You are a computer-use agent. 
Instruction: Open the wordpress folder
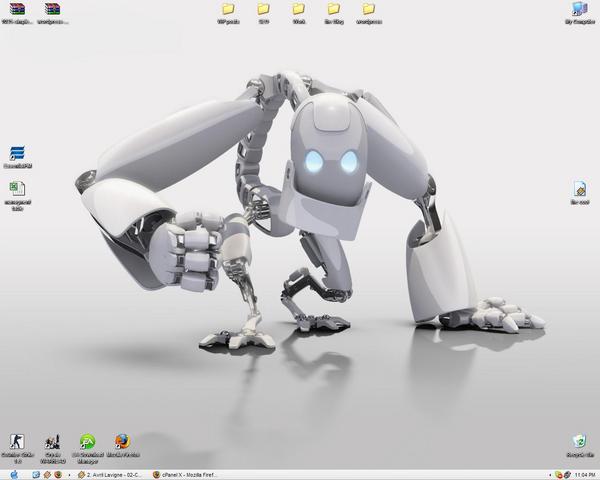[369, 13]
